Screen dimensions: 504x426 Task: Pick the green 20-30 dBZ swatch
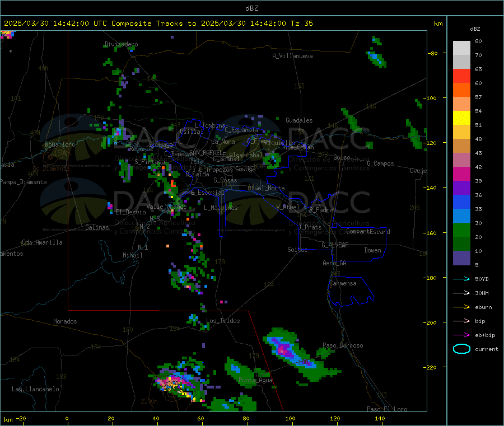461,230
